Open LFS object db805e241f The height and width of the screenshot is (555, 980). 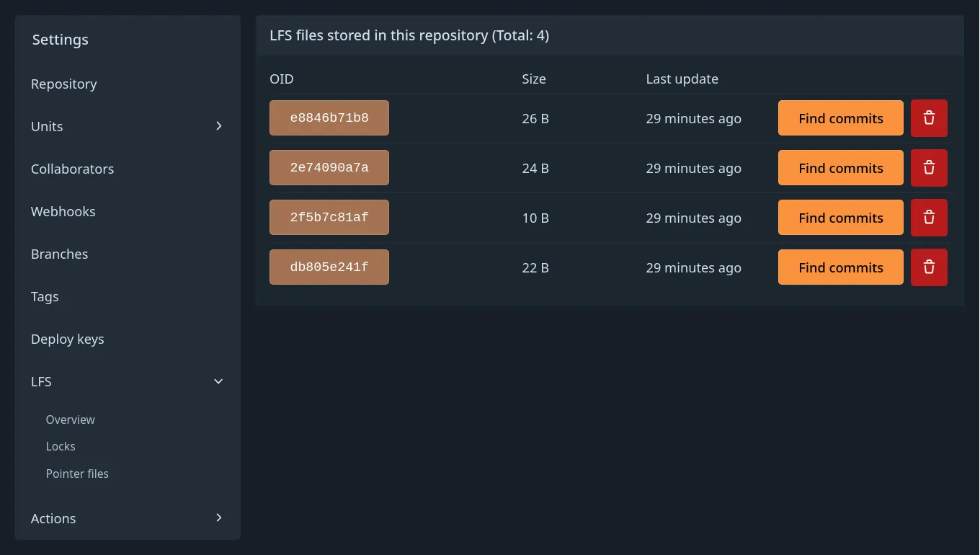coord(329,267)
